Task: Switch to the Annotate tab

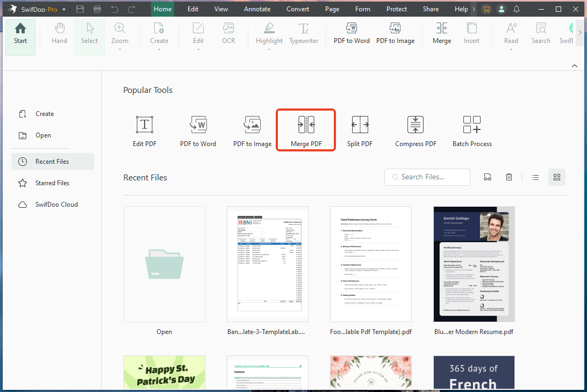Action: (x=257, y=9)
